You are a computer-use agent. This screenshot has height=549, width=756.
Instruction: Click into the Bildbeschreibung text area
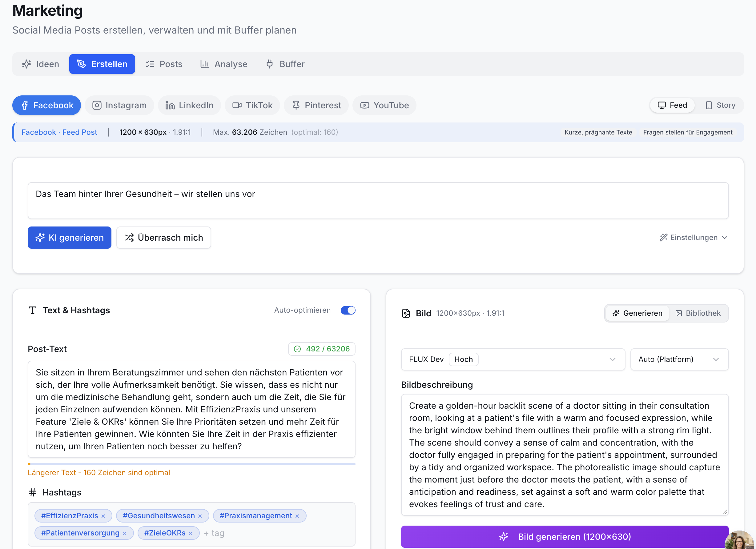pos(565,455)
